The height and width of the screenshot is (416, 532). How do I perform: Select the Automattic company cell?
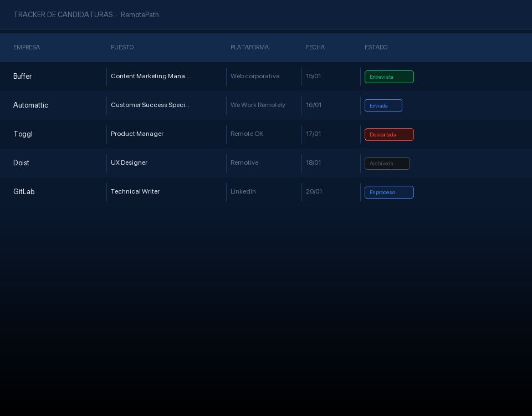point(30,105)
